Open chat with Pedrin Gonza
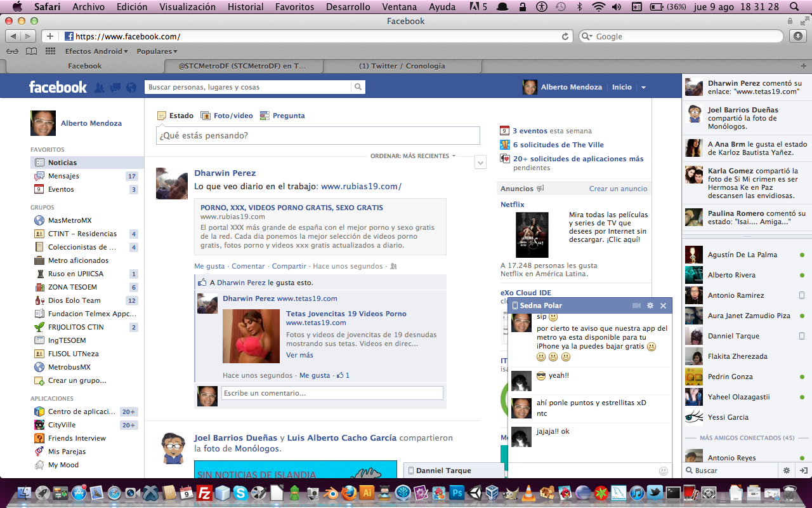Image resolution: width=812 pixels, height=508 pixels. click(x=747, y=377)
